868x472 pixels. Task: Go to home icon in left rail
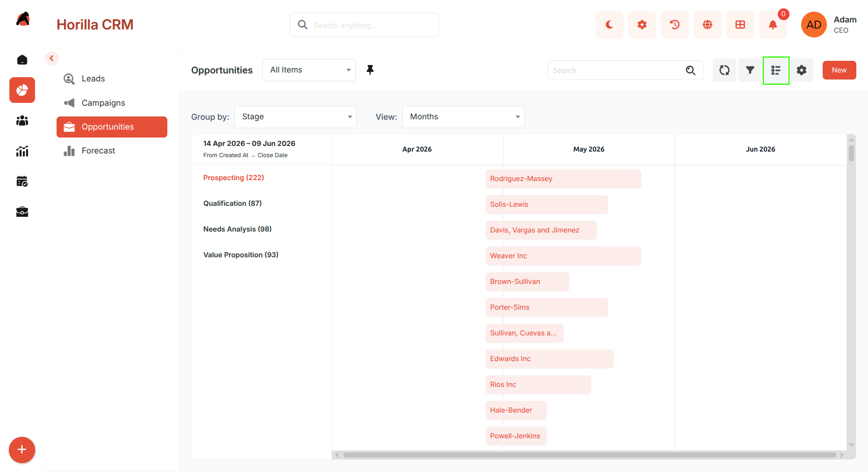click(22, 60)
